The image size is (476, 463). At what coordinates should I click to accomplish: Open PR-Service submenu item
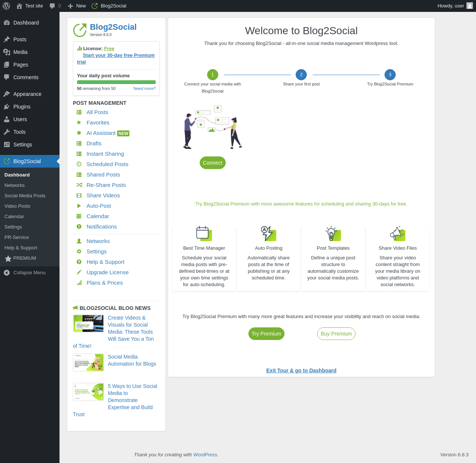pyautogui.click(x=30, y=237)
